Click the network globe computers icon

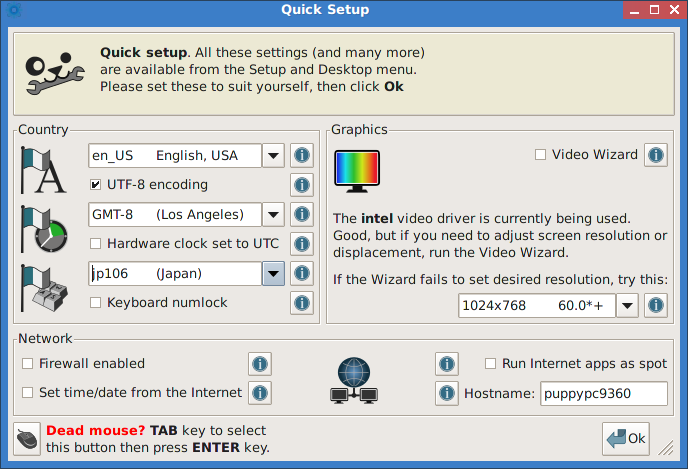354,380
